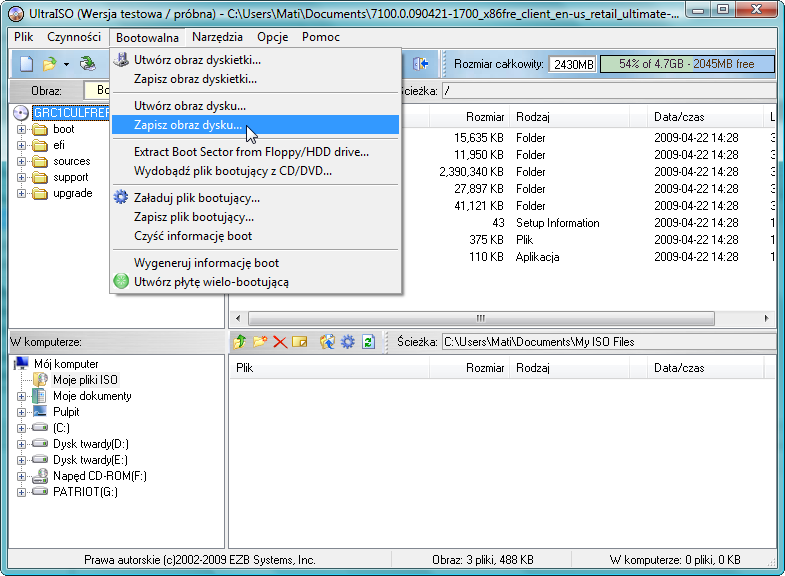Click the new folder icon in local toolbar
Screen dimensions: 785x576
[260, 342]
